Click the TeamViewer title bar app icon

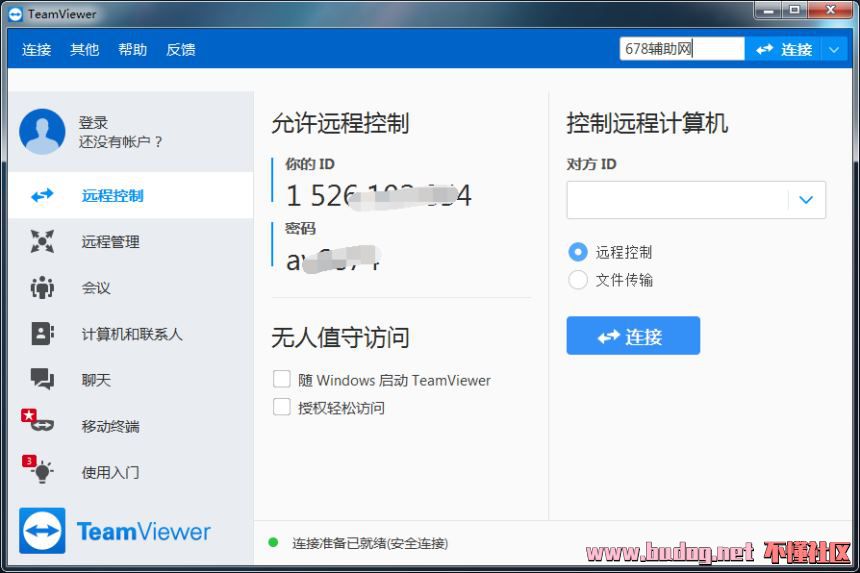tap(16, 14)
